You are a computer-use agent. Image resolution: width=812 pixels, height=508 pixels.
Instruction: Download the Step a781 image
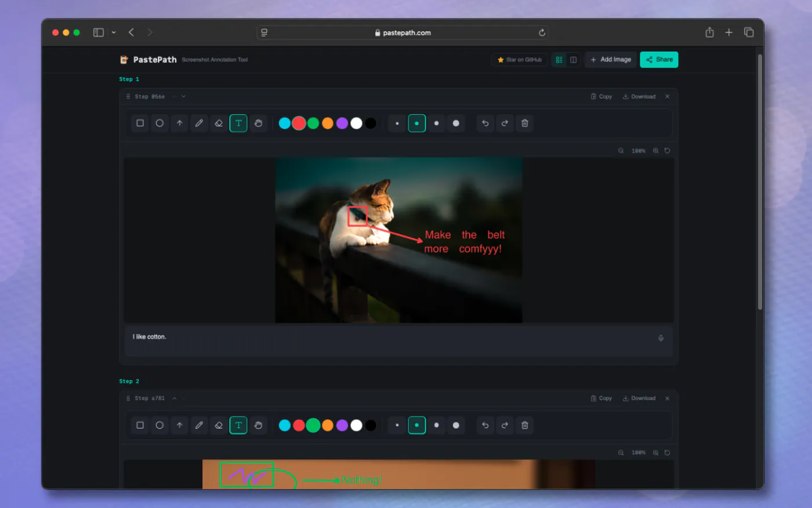coord(639,398)
